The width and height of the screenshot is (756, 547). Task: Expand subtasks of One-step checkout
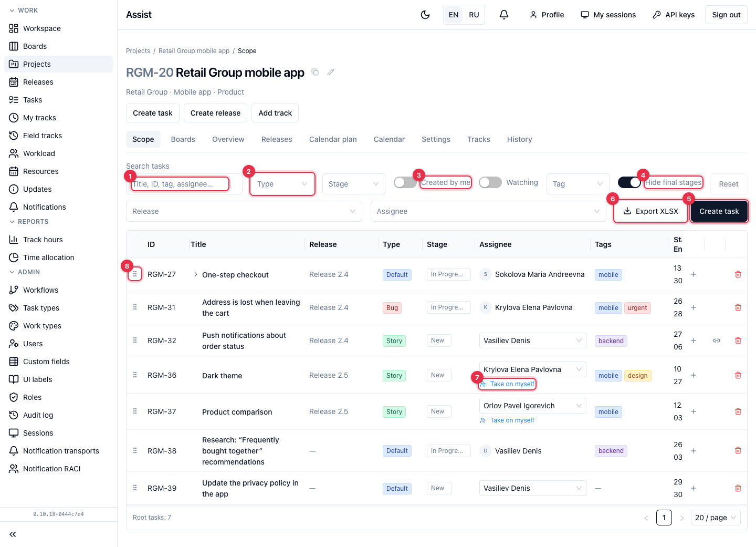(x=196, y=274)
